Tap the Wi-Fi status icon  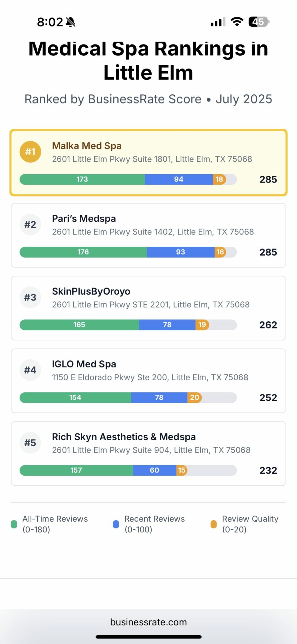(237, 22)
